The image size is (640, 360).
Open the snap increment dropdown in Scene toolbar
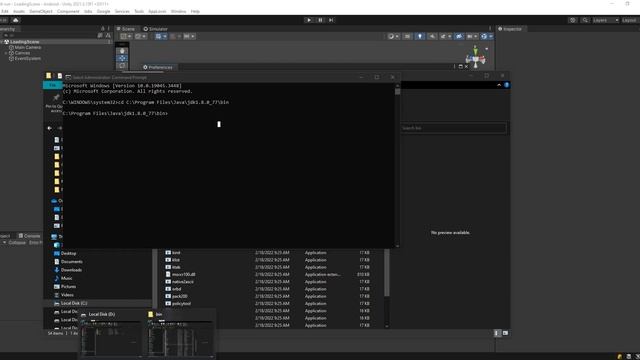click(189, 36)
